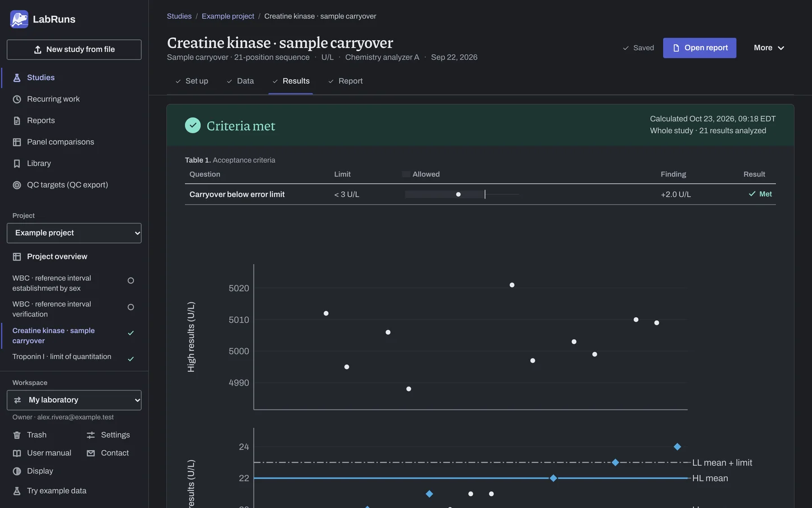Screen dimensions: 812x508
Task: Click the Allowed legend swatch
Action: click(406, 174)
